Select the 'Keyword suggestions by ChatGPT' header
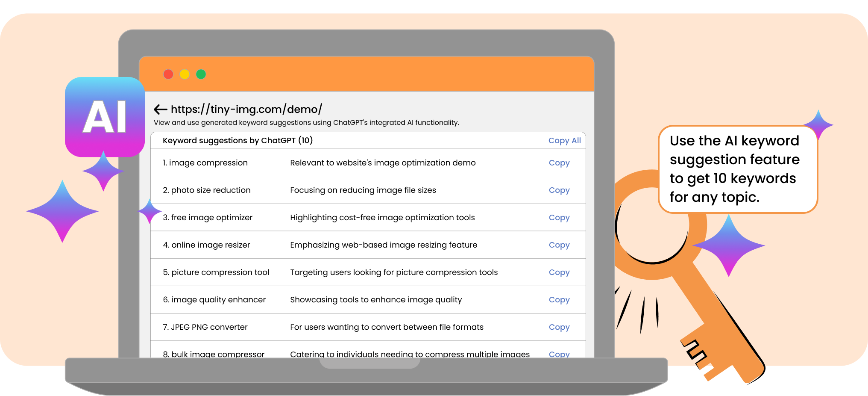Viewport: 868px width, 396px height. pyautogui.click(x=238, y=140)
